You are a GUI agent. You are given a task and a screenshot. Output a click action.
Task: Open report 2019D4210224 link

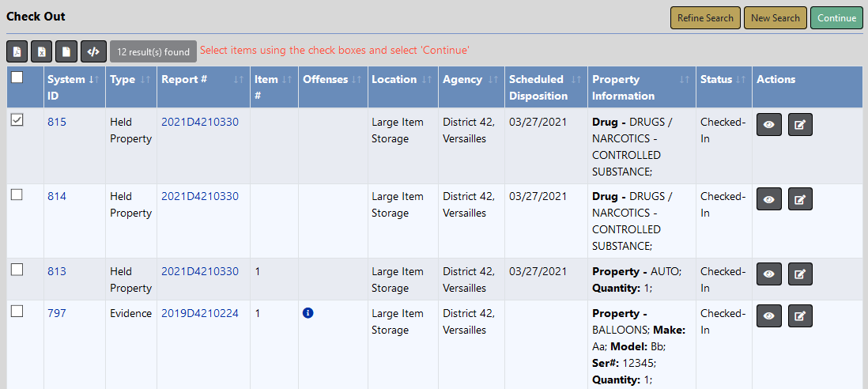(x=199, y=313)
